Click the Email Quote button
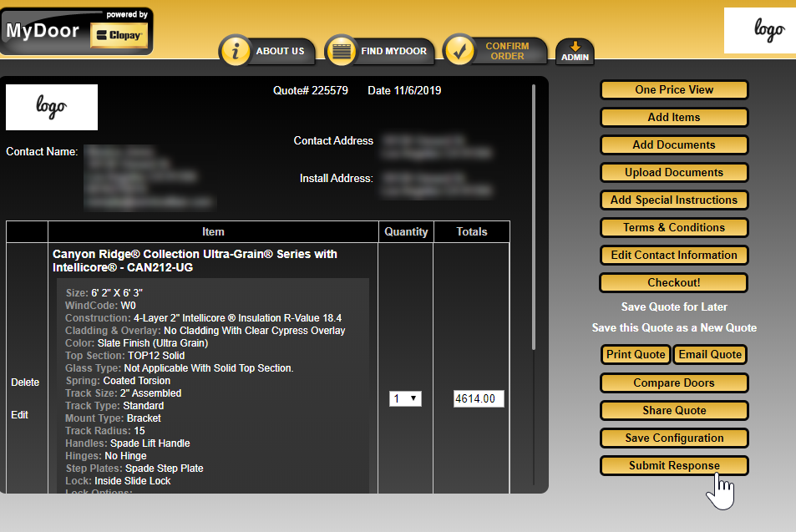The width and height of the screenshot is (796, 532). coord(710,354)
